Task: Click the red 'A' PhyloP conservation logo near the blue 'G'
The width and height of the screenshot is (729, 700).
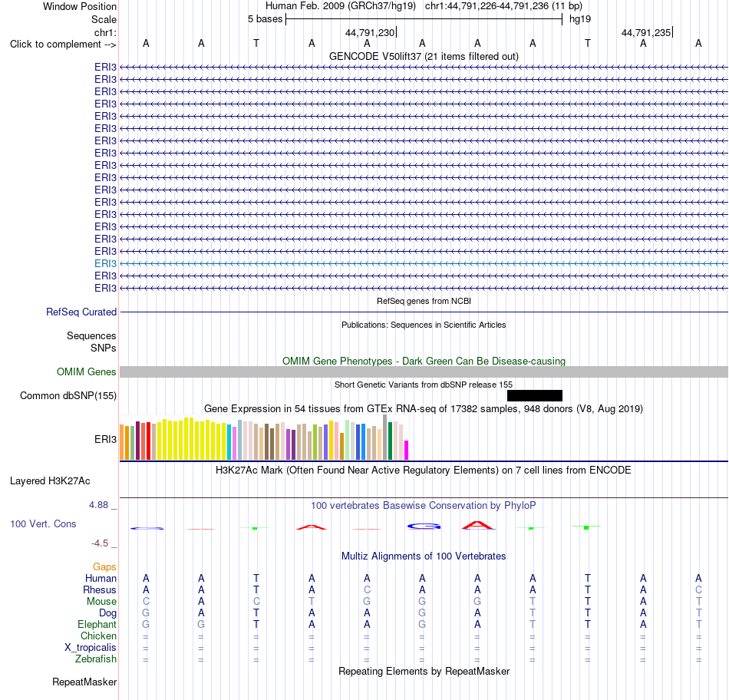Action: (478, 526)
